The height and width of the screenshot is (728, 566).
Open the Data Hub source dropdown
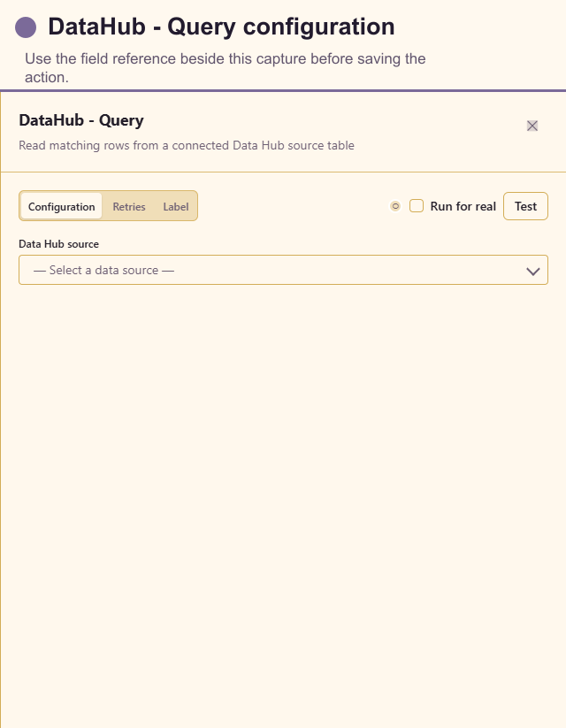[x=283, y=270]
